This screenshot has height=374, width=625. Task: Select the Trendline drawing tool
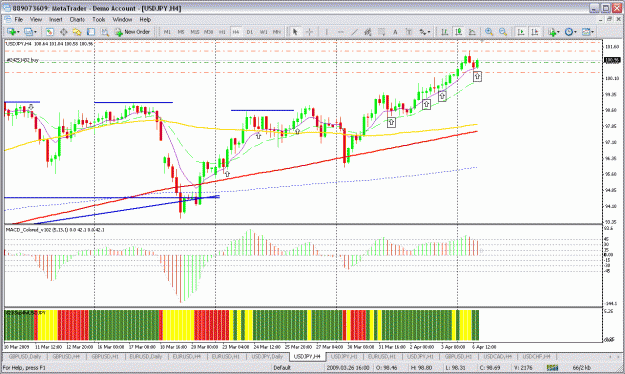354,32
